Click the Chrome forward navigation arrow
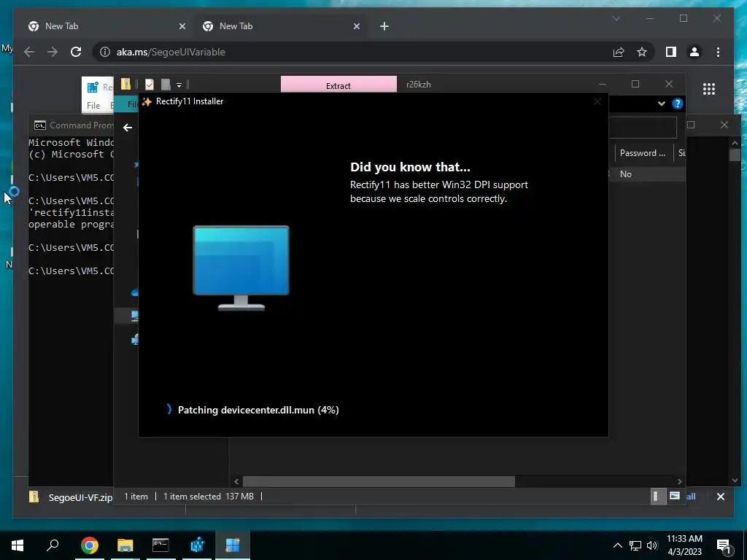 click(x=53, y=52)
